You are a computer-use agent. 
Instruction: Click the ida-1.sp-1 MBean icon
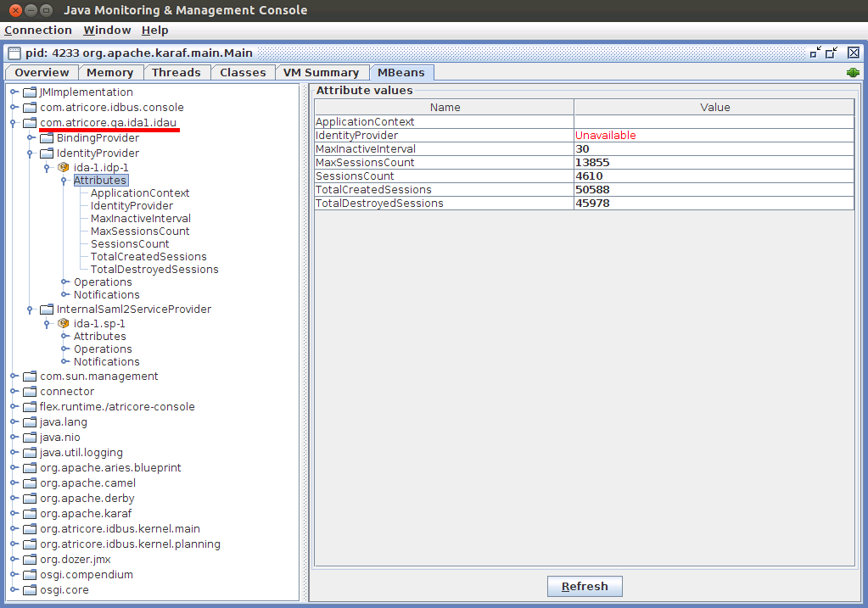64,323
